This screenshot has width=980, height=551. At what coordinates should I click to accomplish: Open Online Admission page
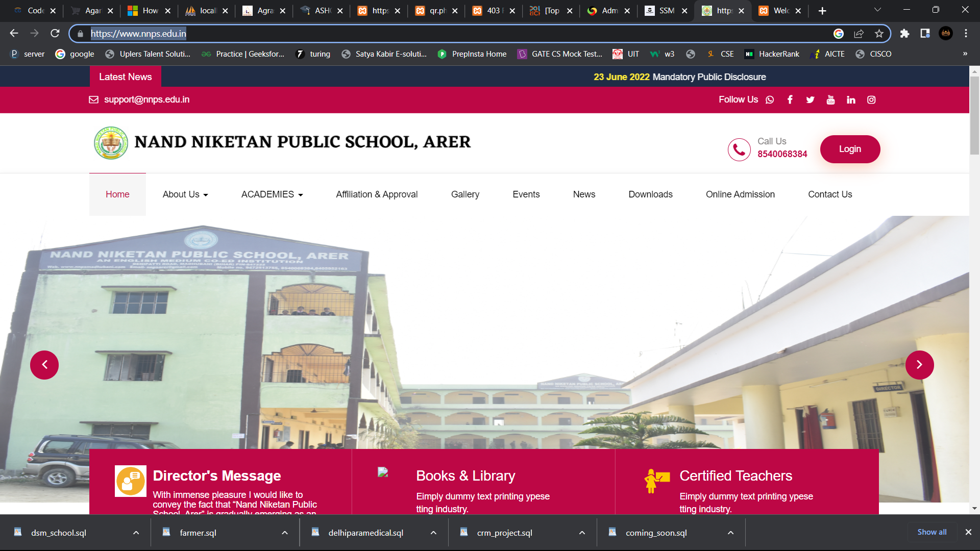(x=740, y=194)
